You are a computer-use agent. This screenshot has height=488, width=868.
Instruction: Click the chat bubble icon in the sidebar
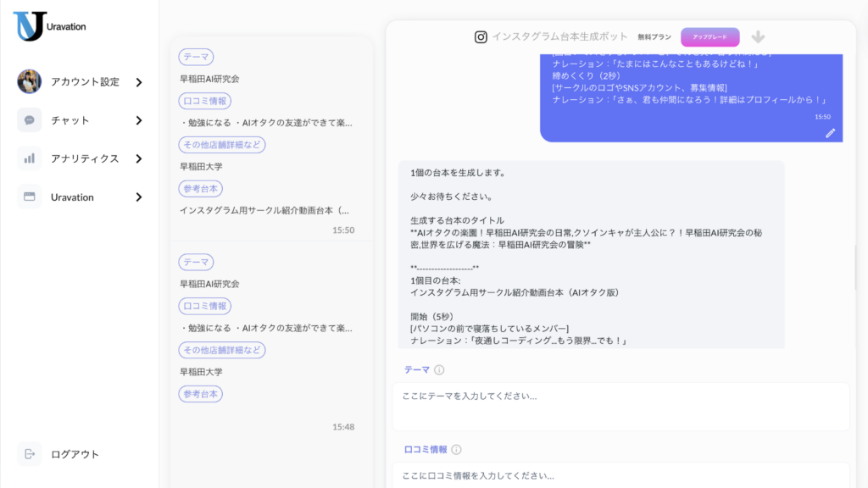30,120
